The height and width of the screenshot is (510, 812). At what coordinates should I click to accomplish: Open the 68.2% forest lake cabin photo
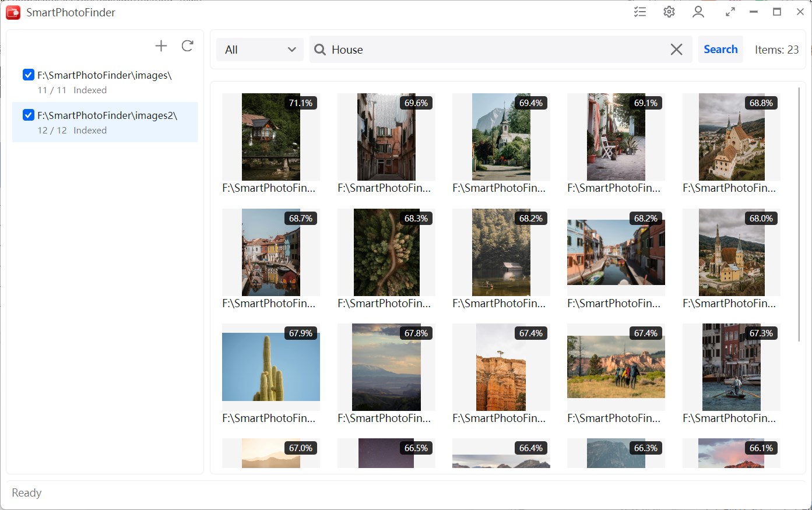[x=501, y=252]
